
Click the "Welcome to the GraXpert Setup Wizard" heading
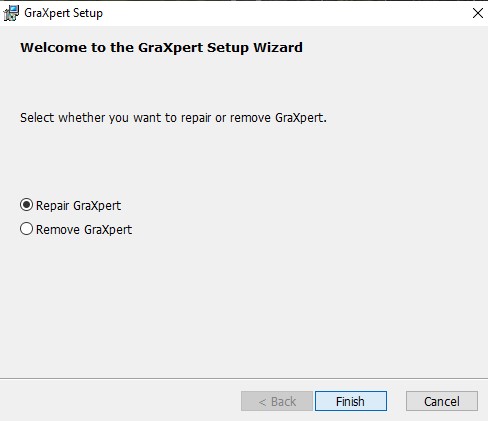161,48
